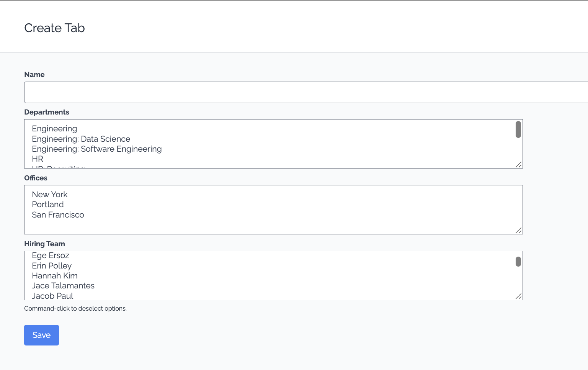Click the Departments list scrollbar thumb

[518, 129]
